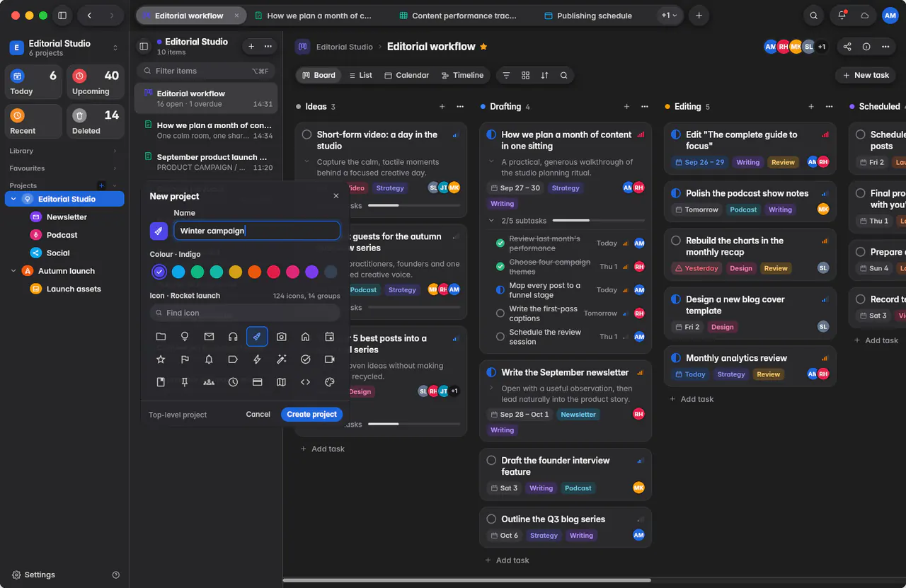
Task: Open notifications bell in the title bar
Action: 842,16
